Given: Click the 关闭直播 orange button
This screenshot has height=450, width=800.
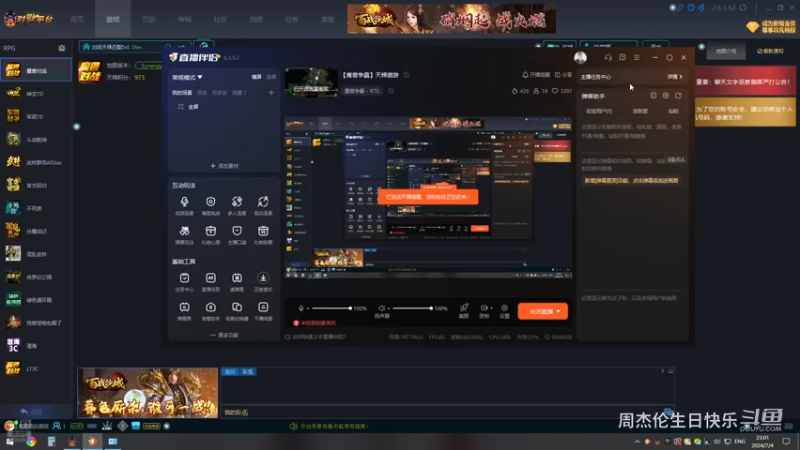Looking at the screenshot, I should tap(542, 311).
